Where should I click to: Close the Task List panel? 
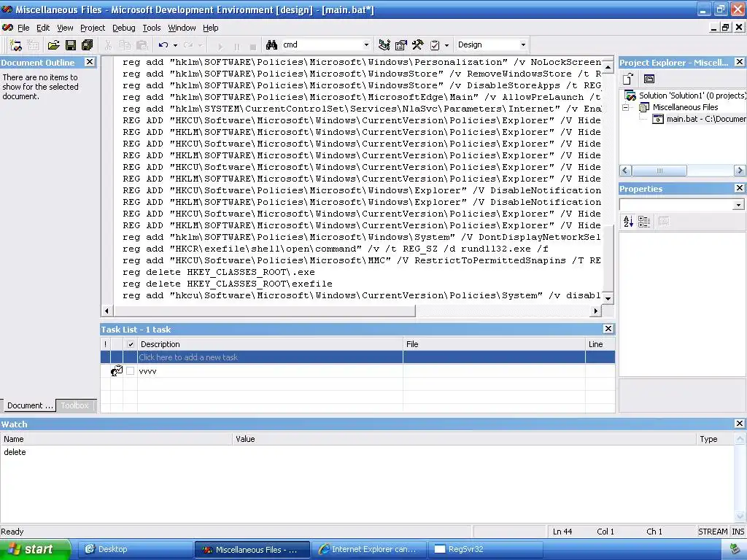(608, 329)
